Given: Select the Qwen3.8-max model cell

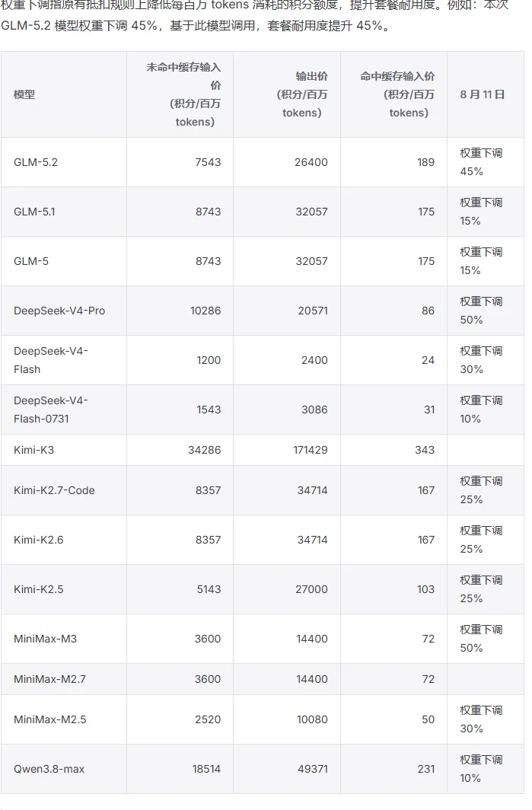Looking at the screenshot, I should click(x=63, y=769).
